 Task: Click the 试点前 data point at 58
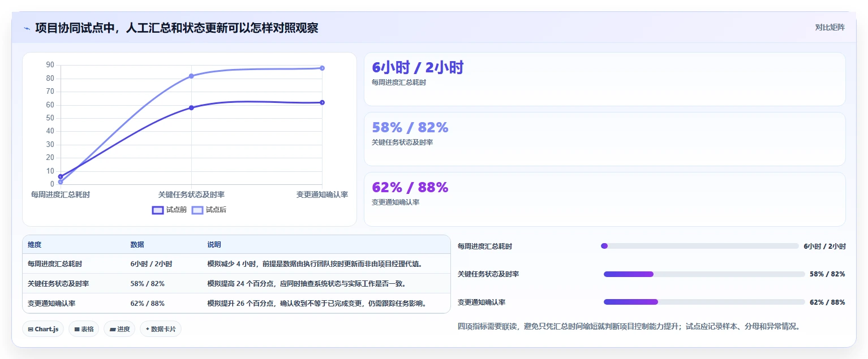(191, 107)
